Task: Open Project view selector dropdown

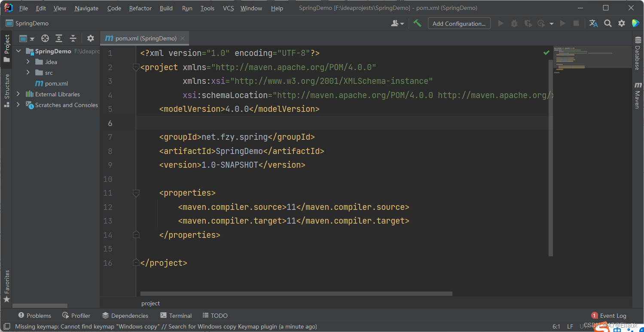Action: [27, 38]
